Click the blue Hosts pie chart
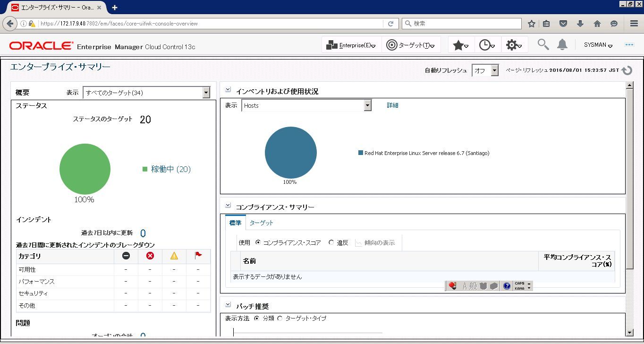The width and height of the screenshot is (644, 344). pos(291,152)
